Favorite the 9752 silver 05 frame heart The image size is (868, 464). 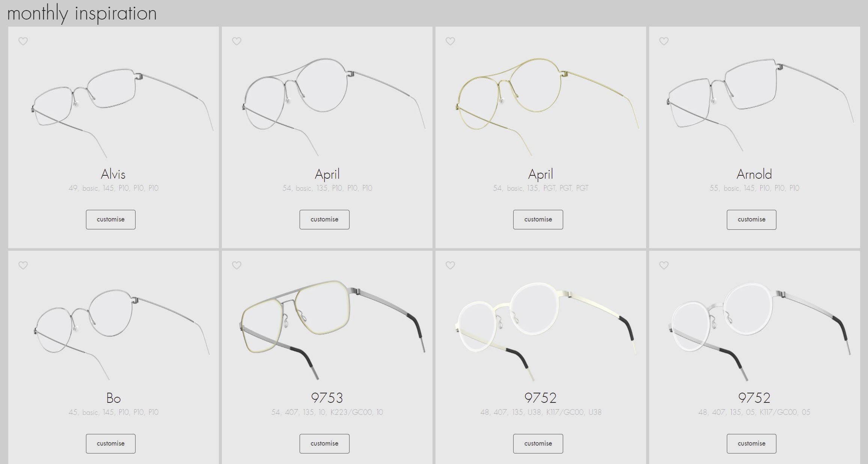point(664,265)
